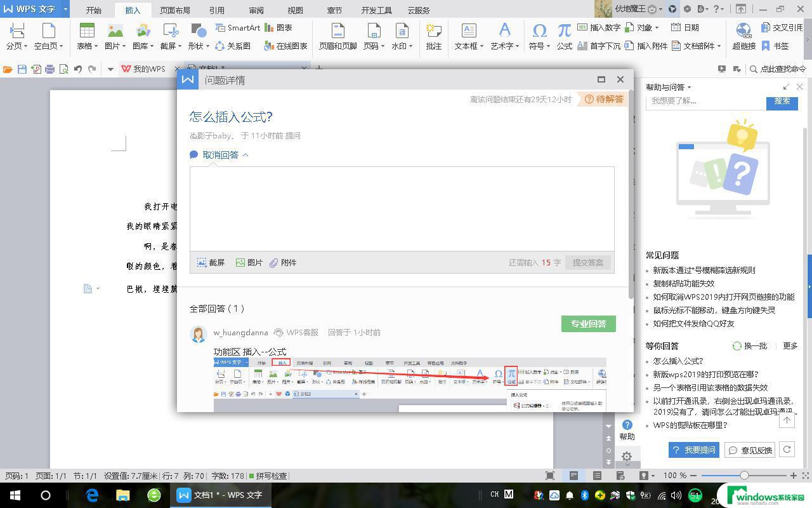Viewport: 812px width, 508px height.
Task: Click Cross-reference (交叉引用)
Action: 783,28
